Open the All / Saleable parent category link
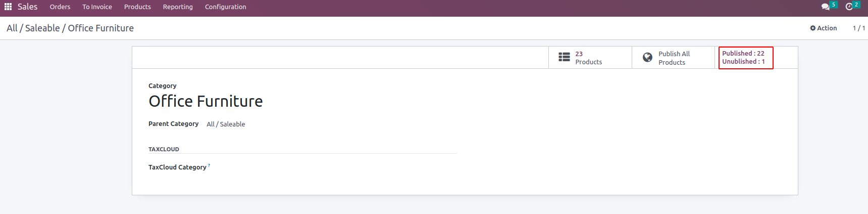 pos(226,124)
